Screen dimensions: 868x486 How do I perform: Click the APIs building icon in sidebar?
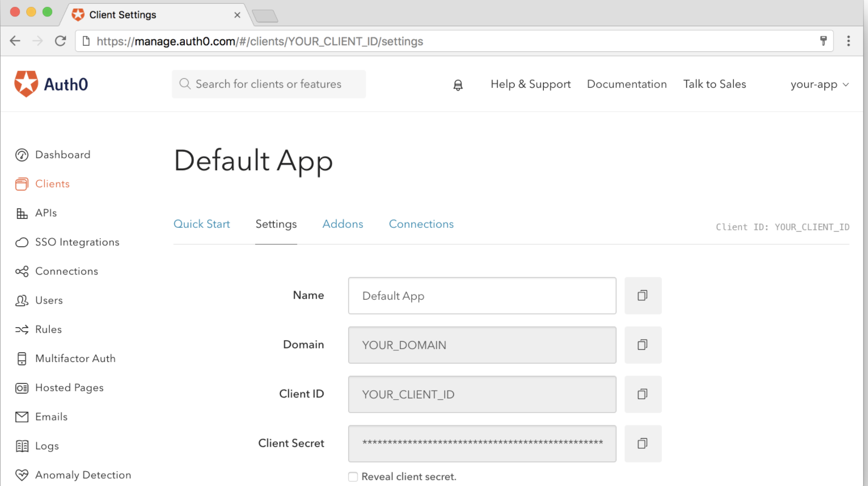(x=22, y=214)
